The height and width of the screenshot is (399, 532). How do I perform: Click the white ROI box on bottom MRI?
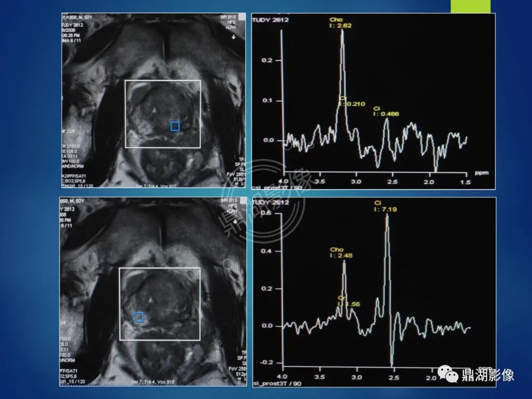tap(160, 303)
